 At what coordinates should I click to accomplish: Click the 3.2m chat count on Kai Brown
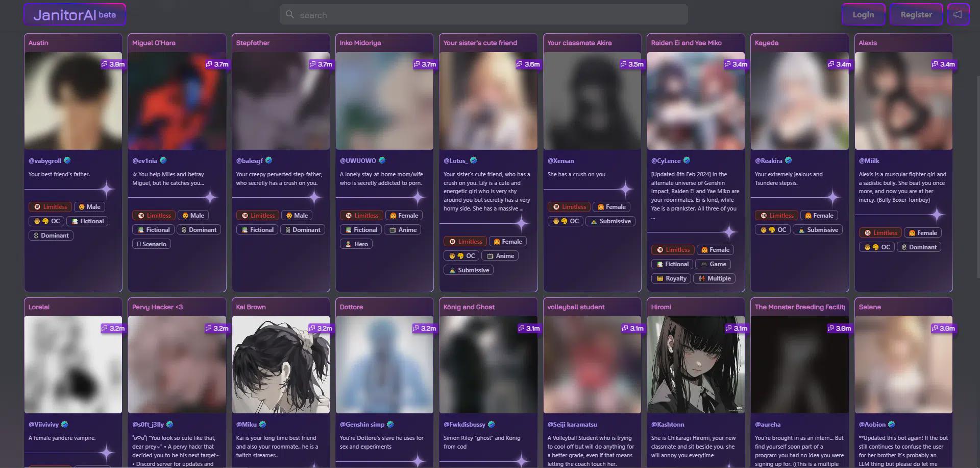pos(321,329)
